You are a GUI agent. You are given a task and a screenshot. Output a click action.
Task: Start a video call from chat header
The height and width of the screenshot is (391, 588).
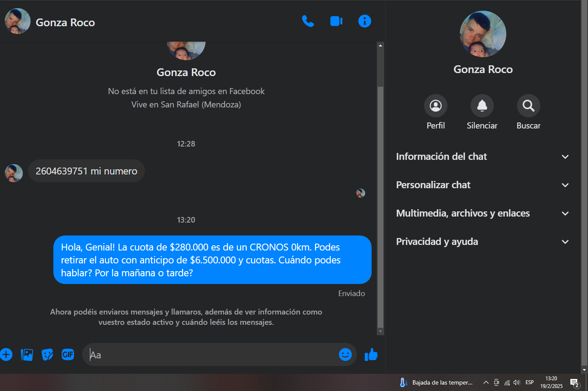pos(336,21)
